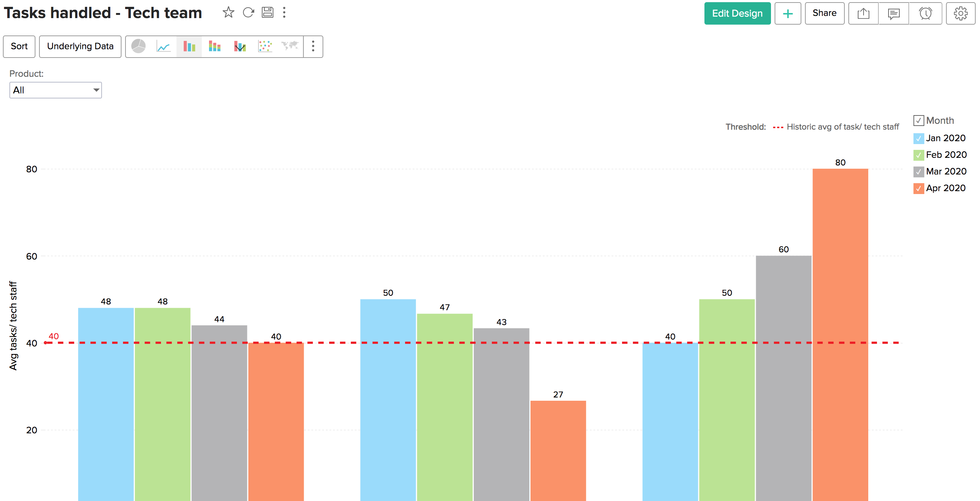Choose the map chart icon
980x501 pixels.
[x=290, y=46]
